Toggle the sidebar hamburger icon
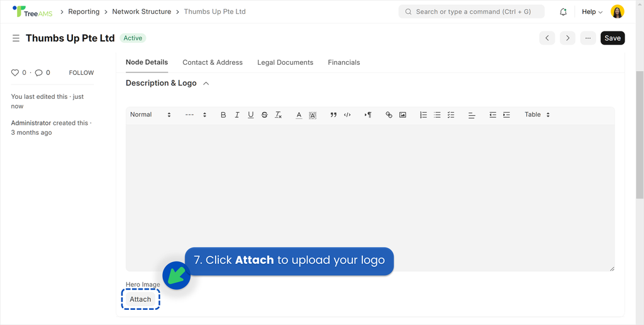The image size is (644, 325). point(16,38)
